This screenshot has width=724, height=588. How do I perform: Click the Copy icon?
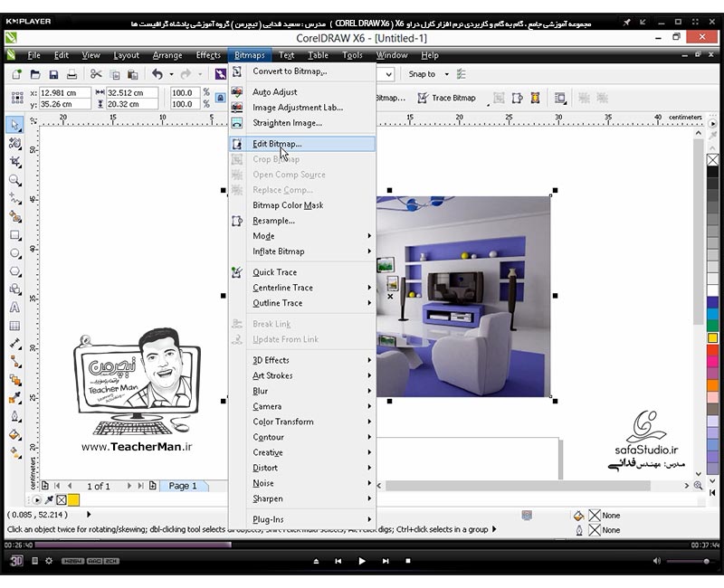(x=115, y=74)
